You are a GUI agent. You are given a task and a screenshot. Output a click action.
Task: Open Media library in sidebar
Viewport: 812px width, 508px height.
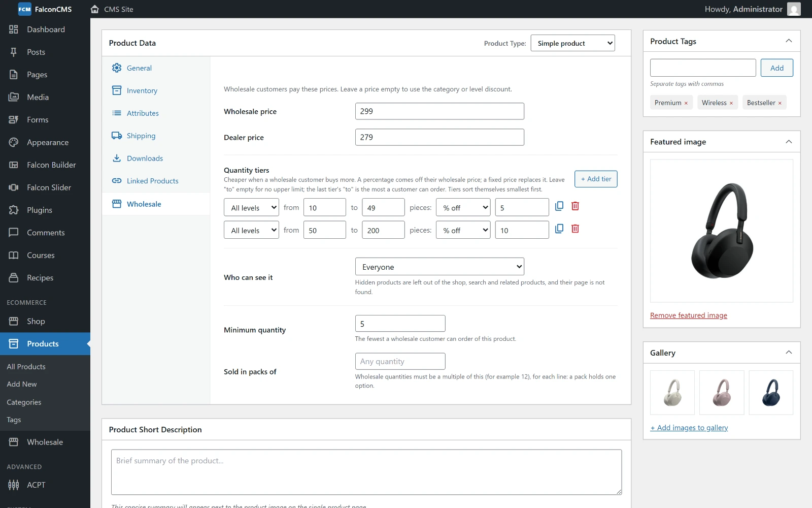(x=45, y=97)
